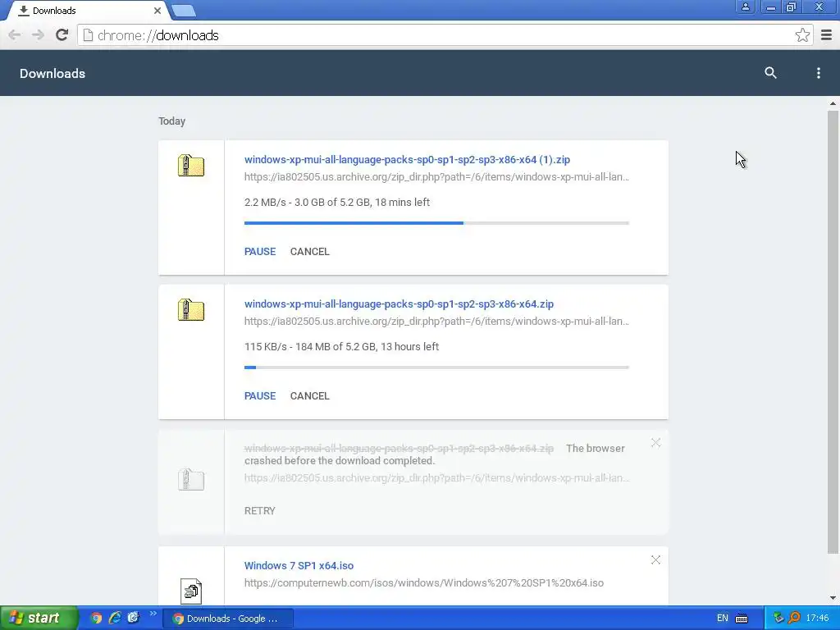Click the "Downloads" page title
840x630 pixels.
coord(52,73)
